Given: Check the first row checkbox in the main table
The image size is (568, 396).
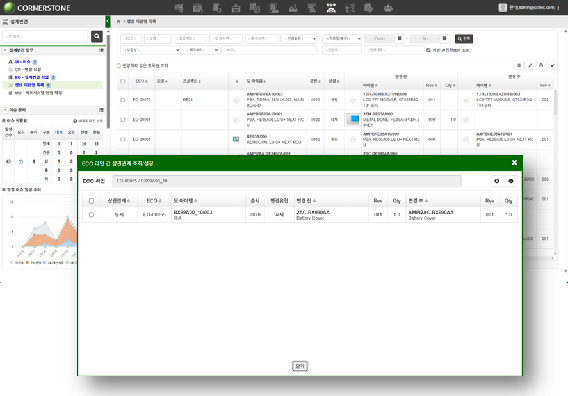Looking at the screenshot, I should click(122, 100).
